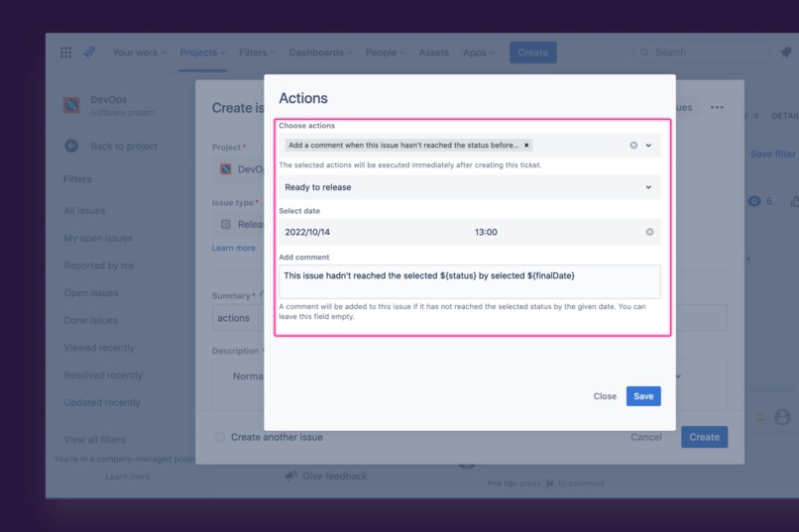Click the Back to project arrow icon
The image size is (799, 532).
tap(71, 146)
